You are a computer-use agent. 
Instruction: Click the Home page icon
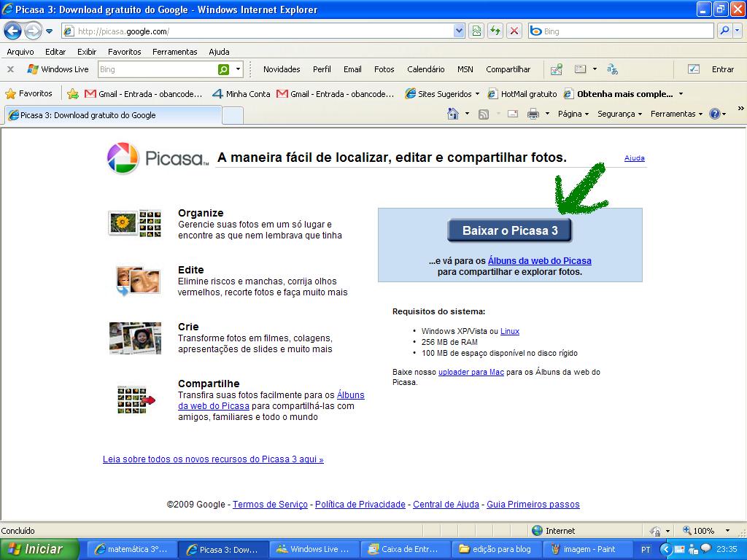pos(453,114)
